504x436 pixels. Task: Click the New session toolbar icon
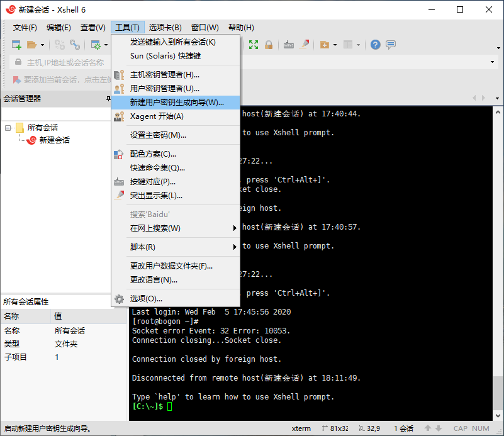pyautogui.click(x=16, y=45)
